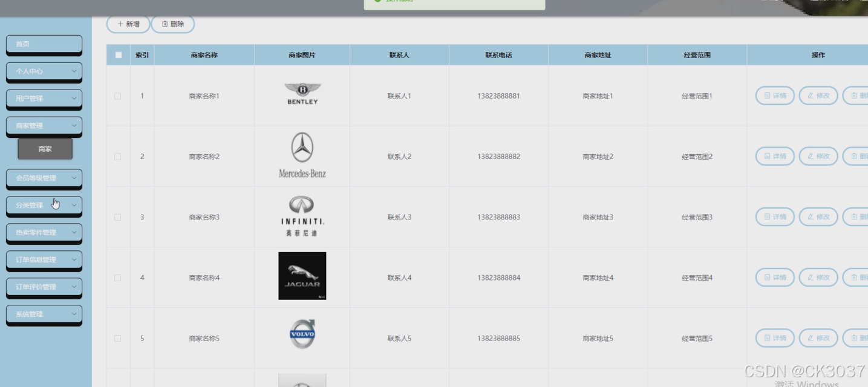This screenshot has width=868, height=387.
Task: Click the 商家地址 column header
Action: (598, 55)
